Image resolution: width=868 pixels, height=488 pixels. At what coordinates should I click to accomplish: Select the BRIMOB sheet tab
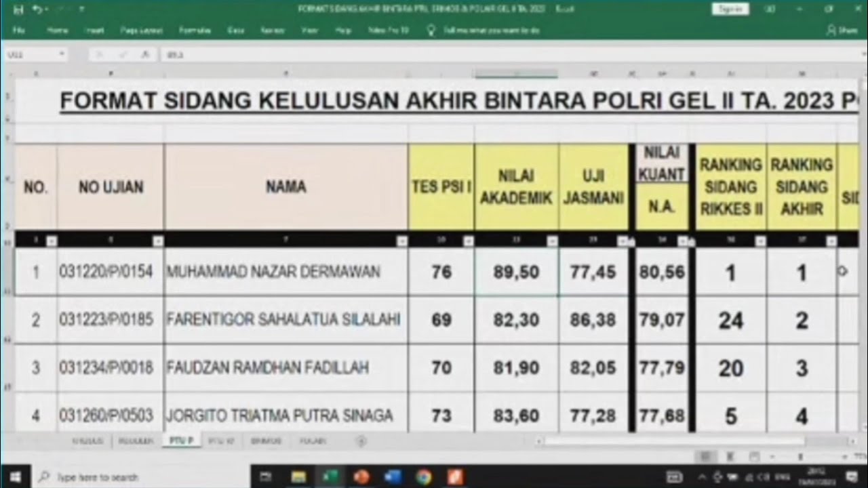pyautogui.click(x=265, y=441)
